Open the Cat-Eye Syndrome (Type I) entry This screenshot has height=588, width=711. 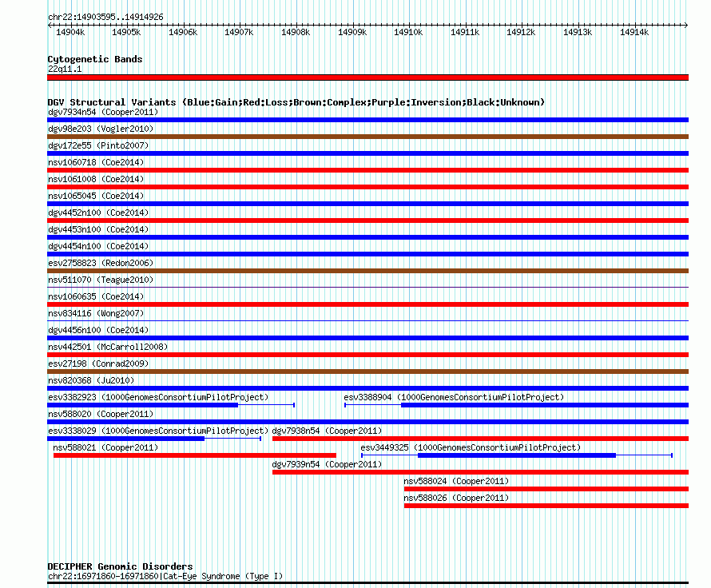[x=165, y=576]
